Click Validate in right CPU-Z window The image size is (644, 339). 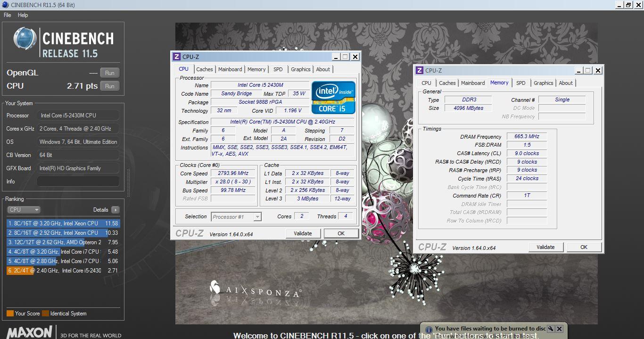point(546,247)
